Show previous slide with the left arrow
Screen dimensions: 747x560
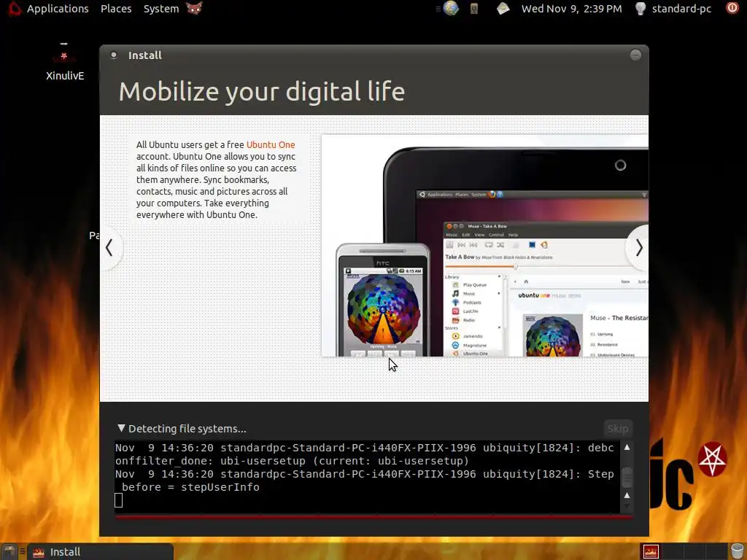[x=109, y=248]
